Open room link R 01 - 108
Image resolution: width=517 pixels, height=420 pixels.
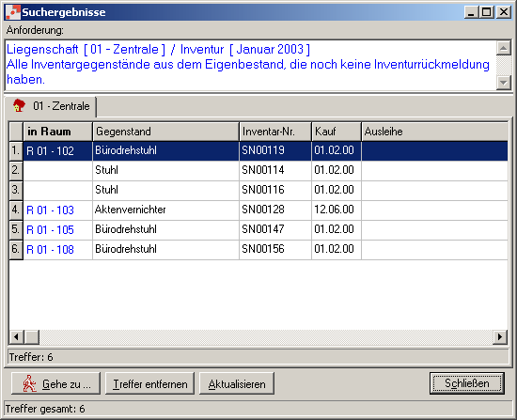tap(50, 250)
